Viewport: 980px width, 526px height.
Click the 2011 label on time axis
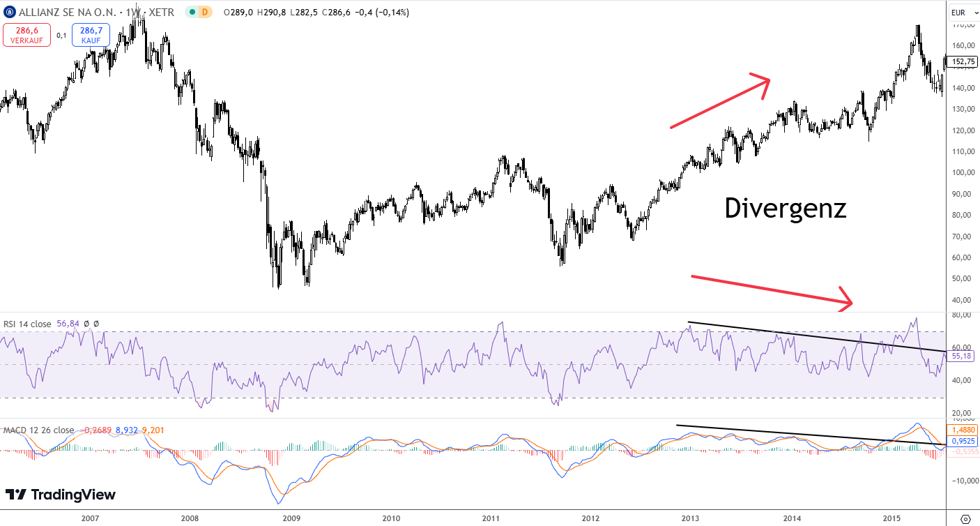tap(491, 518)
